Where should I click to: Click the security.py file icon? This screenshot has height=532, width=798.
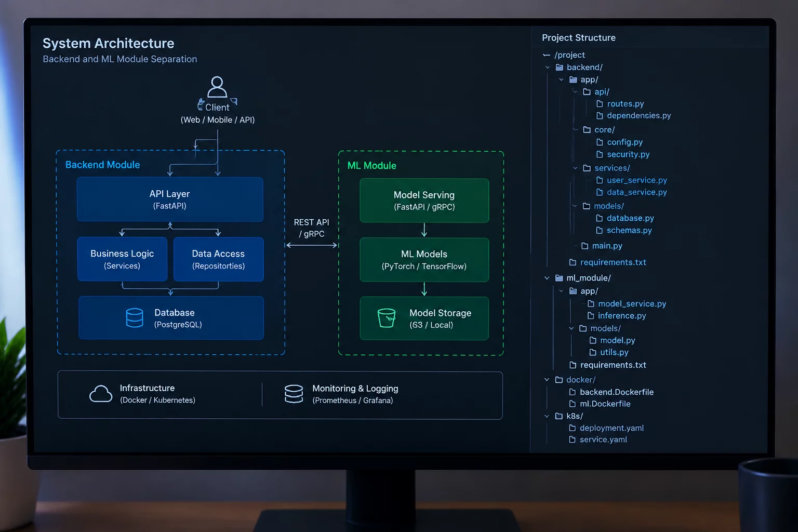[600, 154]
